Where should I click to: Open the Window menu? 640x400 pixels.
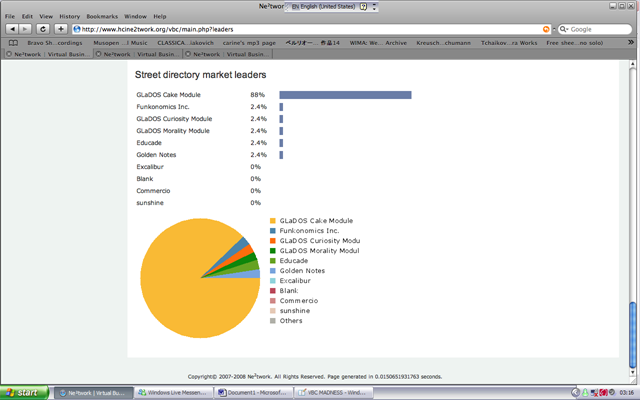click(136, 16)
